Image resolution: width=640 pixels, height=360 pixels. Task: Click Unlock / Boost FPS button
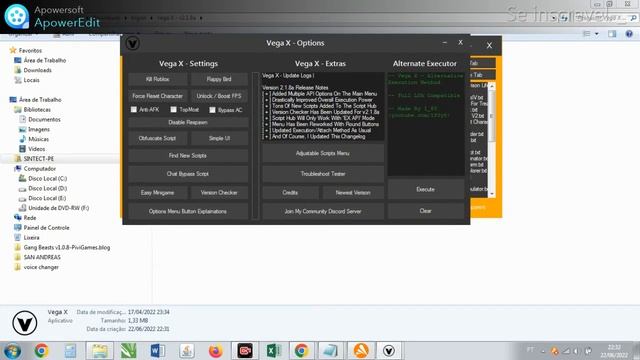(x=219, y=96)
